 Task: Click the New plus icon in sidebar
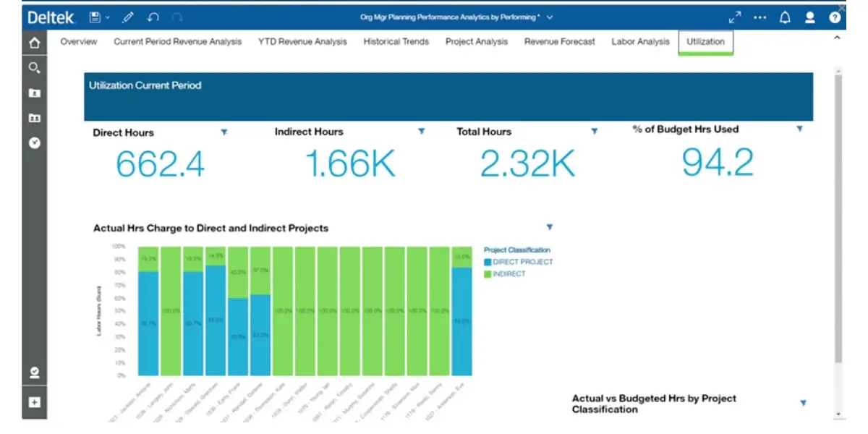pyautogui.click(x=34, y=402)
